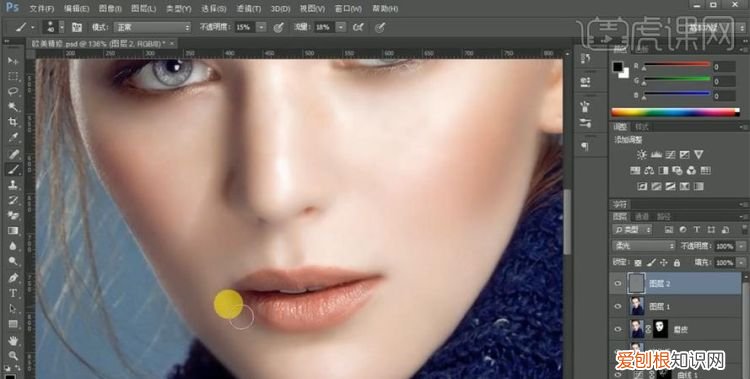Open layer fill dropdown arrow
750x379 pixels.
pyautogui.click(x=741, y=263)
